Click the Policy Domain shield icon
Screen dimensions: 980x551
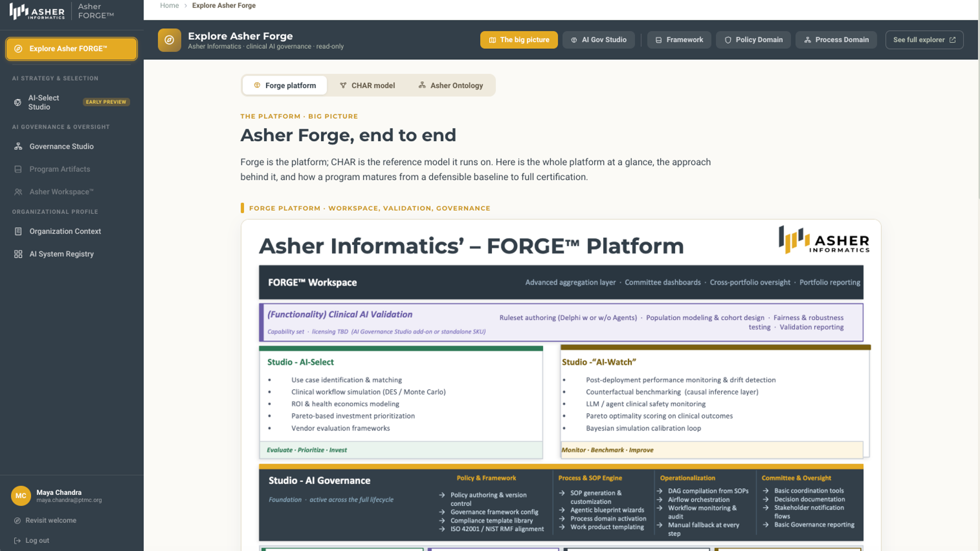pyautogui.click(x=728, y=40)
